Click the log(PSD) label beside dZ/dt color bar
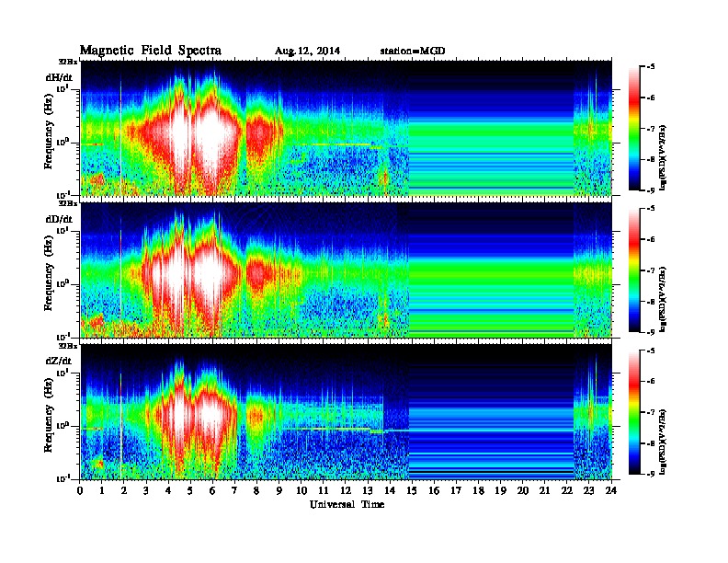This screenshot has width=728, height=563. 663,442
